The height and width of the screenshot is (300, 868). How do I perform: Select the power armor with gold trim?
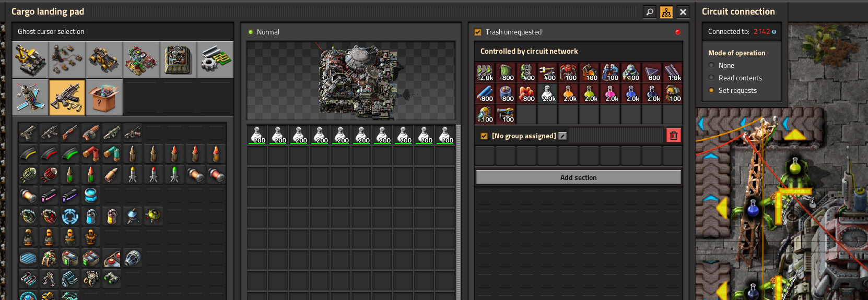point(91,237)
